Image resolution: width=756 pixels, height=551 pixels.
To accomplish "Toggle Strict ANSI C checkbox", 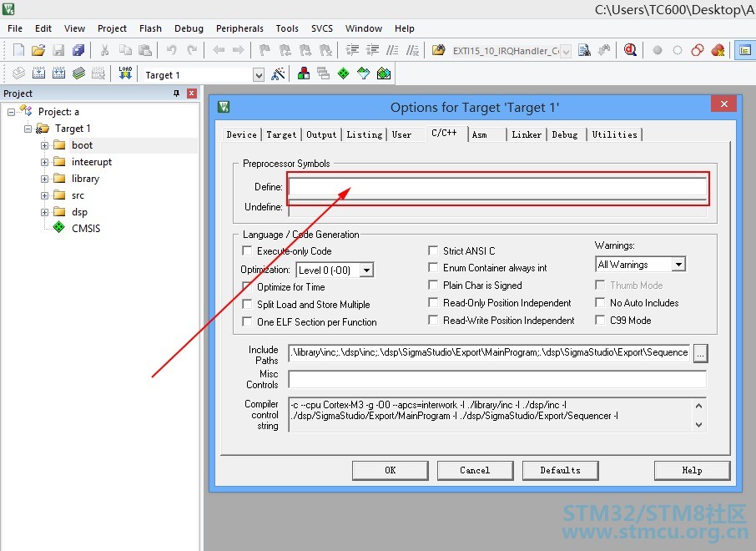I will 433,250.
